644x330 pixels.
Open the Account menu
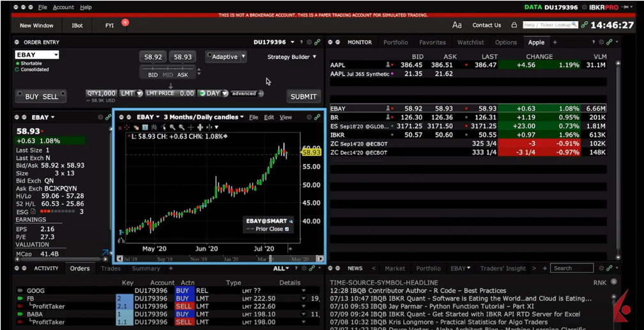point(63,7)
